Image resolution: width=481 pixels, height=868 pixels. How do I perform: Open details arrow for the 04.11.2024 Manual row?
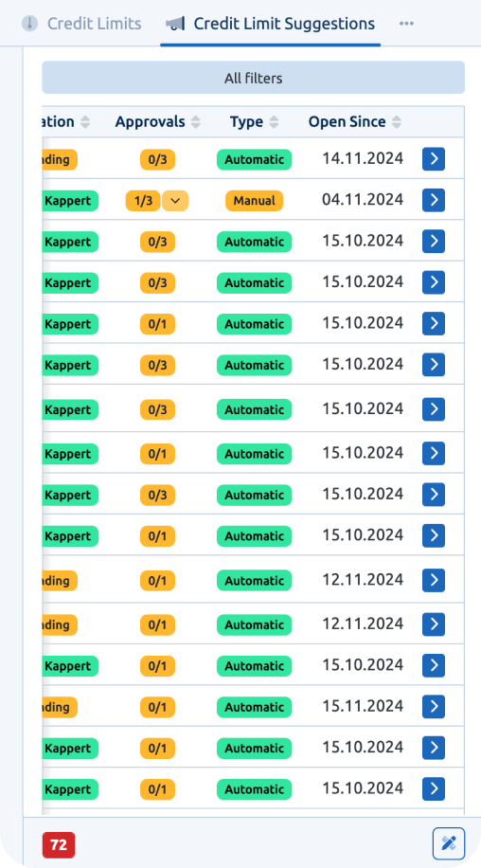point(434,200)
